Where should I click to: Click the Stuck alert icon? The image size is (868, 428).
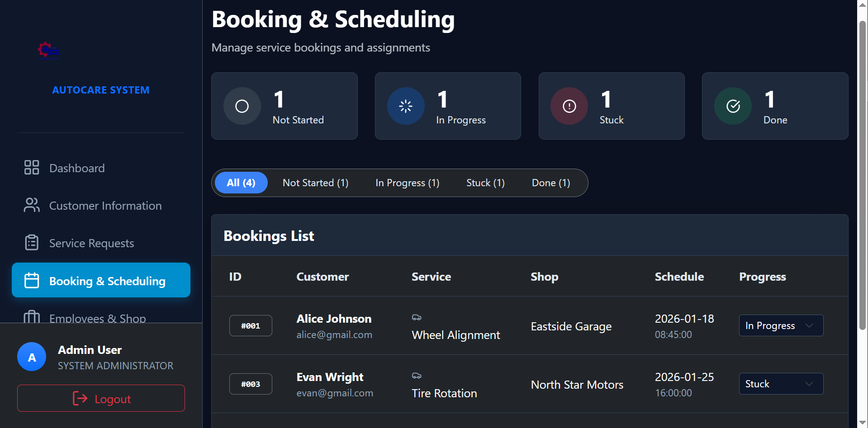569,106
